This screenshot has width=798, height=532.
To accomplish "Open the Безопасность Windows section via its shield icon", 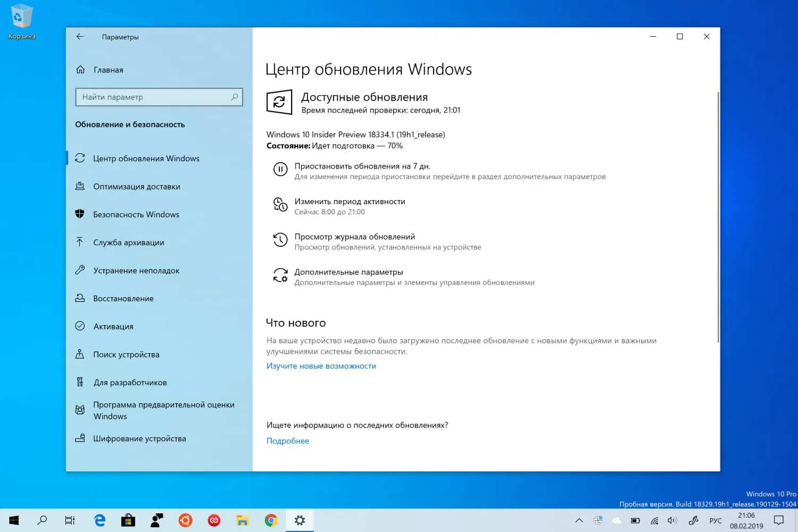I will tap(80, 214).
